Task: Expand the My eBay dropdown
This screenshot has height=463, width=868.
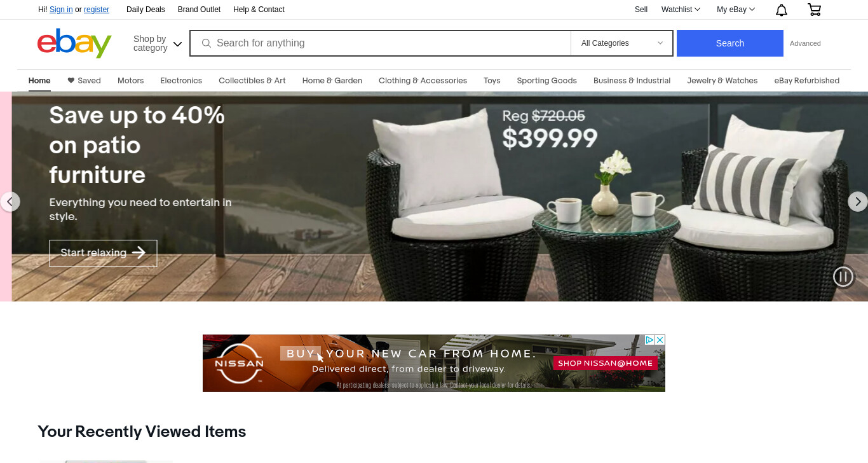Action: pos(736,10)
